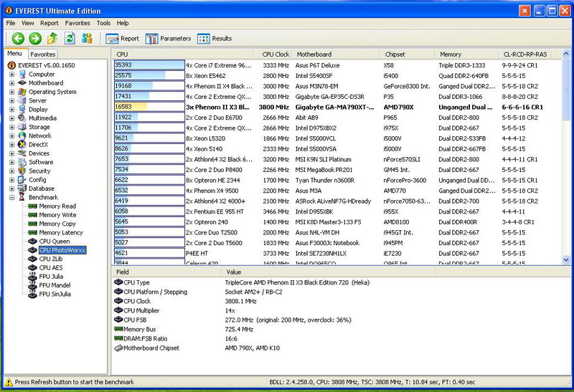Expand the Operating System node
This screenshot has width=574, height=392.
point(11,92)
